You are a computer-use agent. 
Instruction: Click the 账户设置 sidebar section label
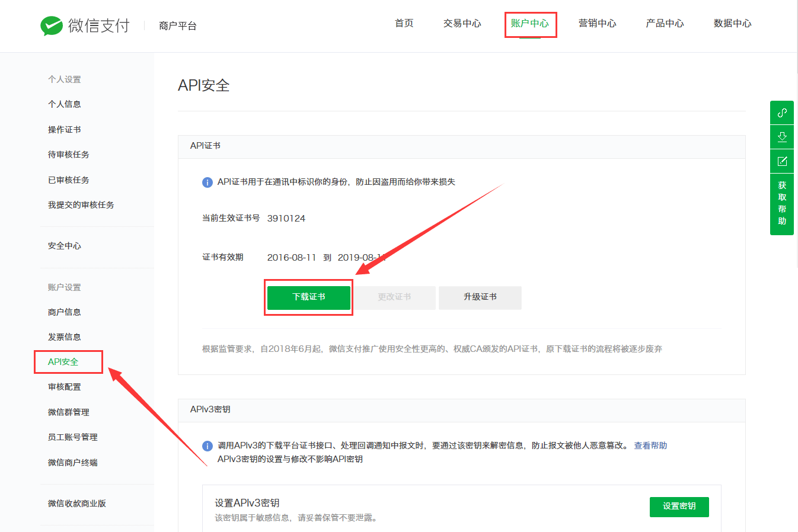click(x=65, y=287)
